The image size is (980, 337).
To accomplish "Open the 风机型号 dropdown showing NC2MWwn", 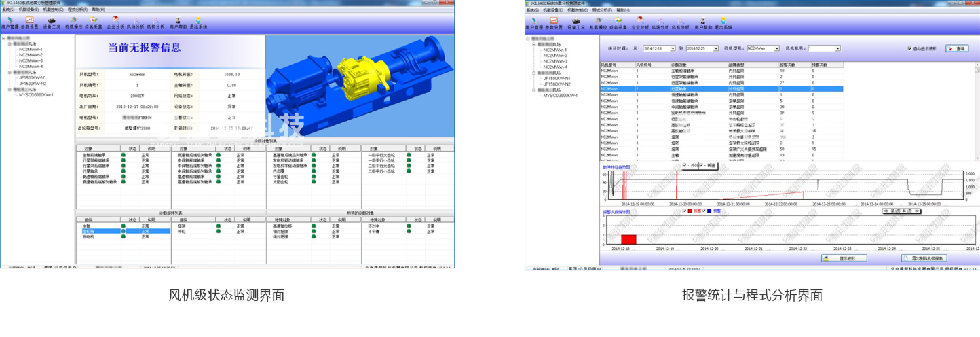I will pos(778,49).
